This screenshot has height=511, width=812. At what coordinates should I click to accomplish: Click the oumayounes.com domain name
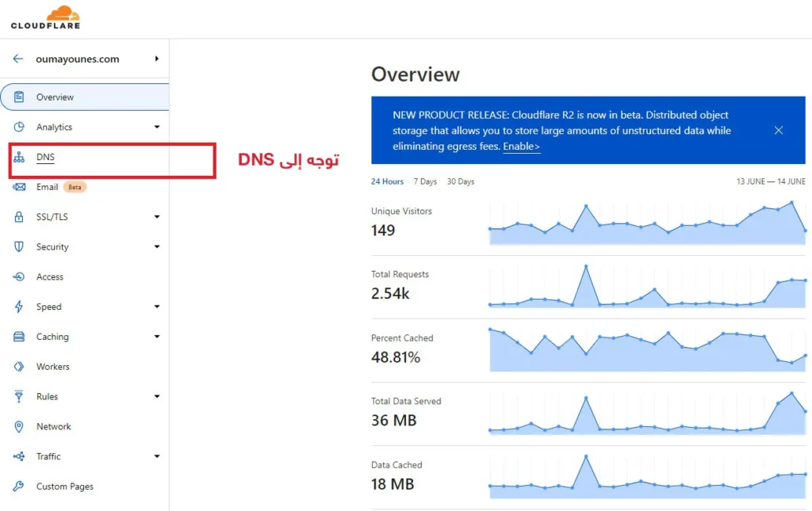tap(78, 59)
